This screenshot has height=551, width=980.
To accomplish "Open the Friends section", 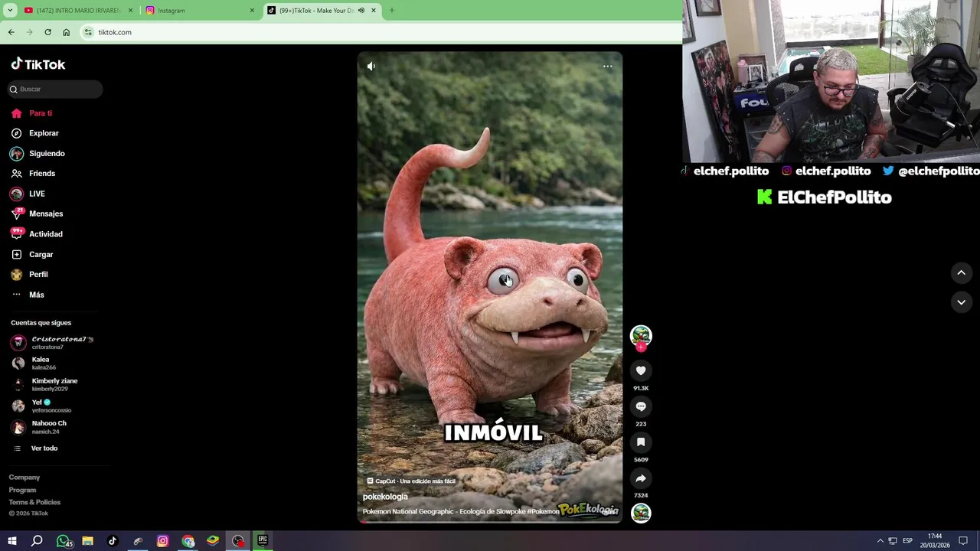I will 34,174.
